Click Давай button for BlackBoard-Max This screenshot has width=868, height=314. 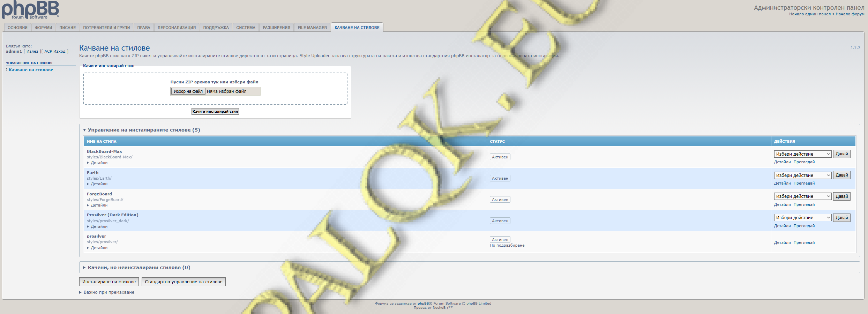842,154
